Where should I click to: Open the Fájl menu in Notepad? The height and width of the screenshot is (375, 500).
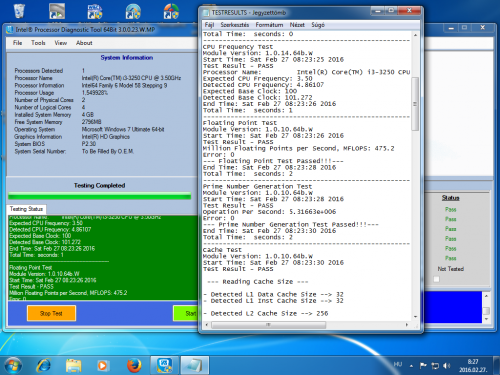(x=209, y=25)
